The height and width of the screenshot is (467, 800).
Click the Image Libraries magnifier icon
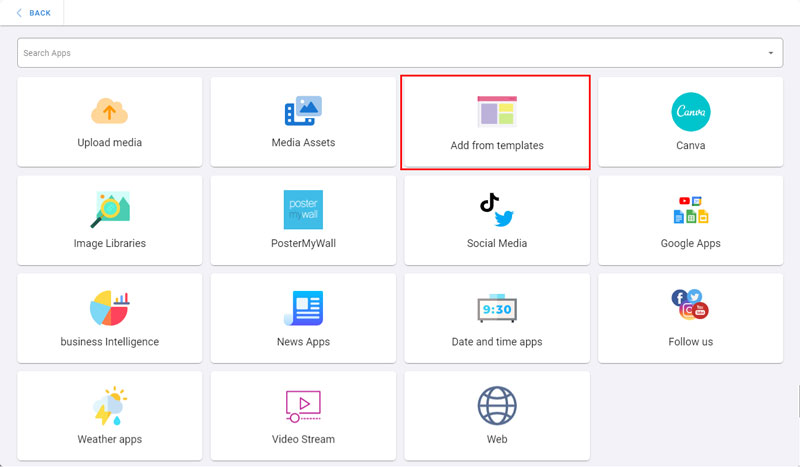109,209
